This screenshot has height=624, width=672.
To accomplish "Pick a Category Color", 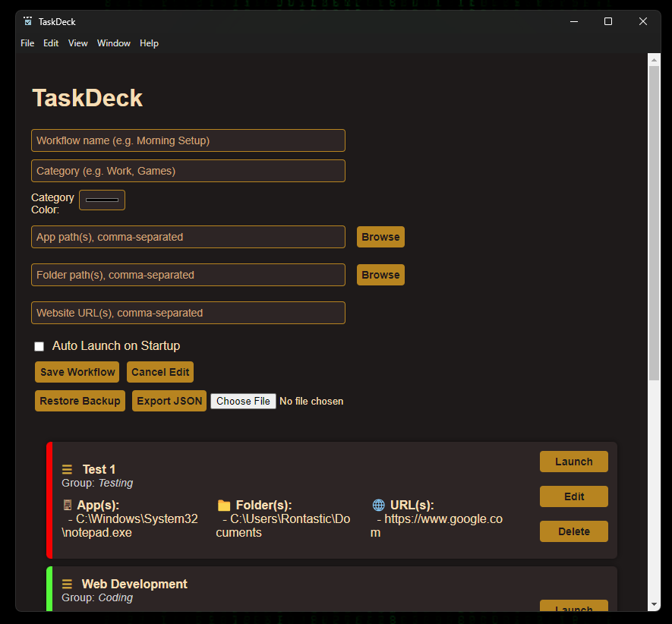I will 102,200.
